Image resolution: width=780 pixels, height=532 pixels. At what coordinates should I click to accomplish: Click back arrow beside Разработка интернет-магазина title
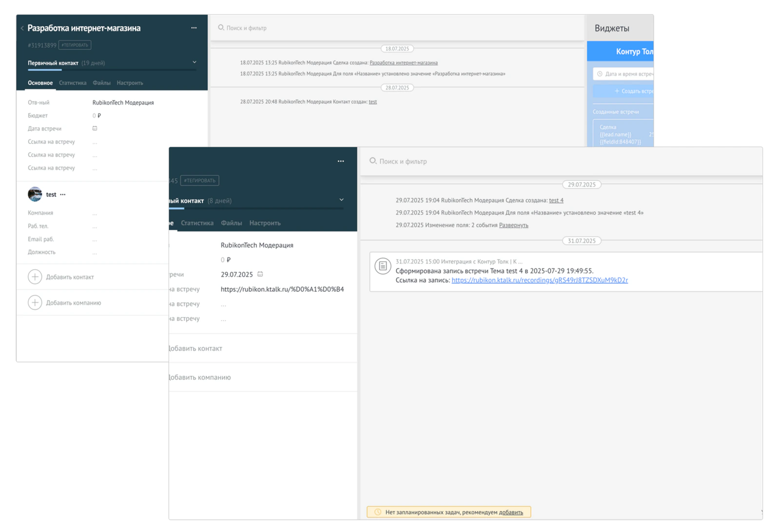tap(22, 28)
